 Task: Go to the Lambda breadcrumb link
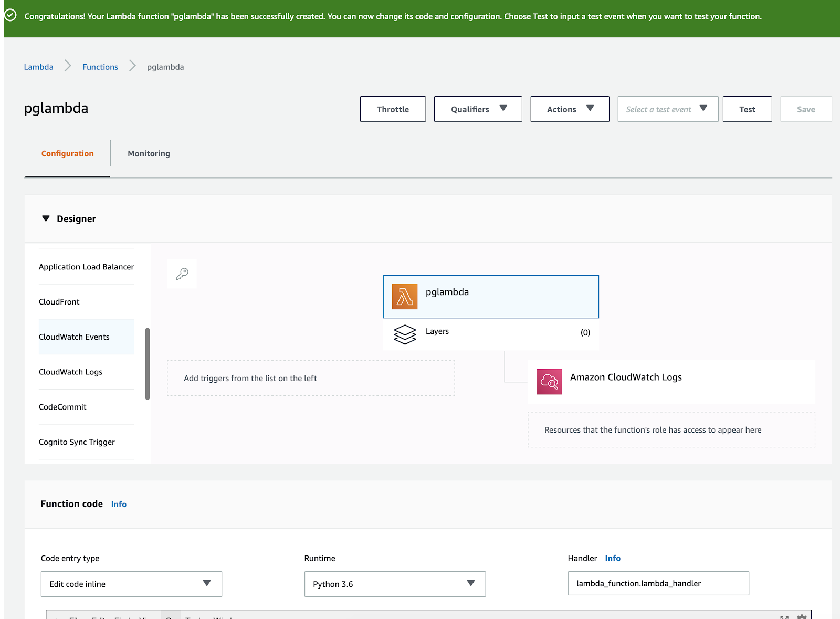(x=38, y=67)
